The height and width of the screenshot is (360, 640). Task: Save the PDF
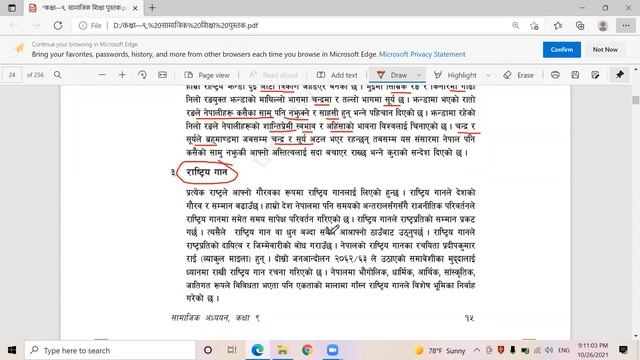click(575, 75)
